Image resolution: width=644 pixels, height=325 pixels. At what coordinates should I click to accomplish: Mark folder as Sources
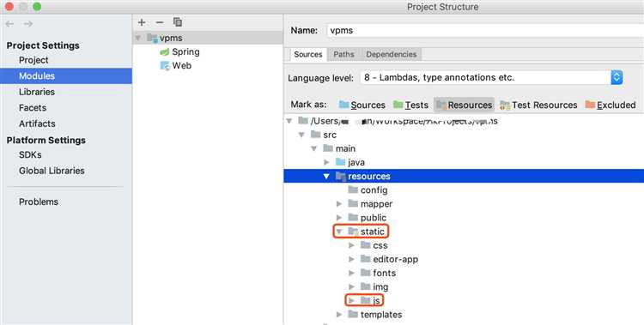[x=361, y=105]
